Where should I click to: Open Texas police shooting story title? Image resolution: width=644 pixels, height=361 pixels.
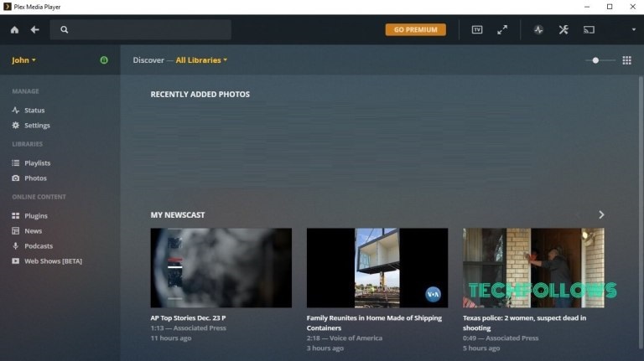tap(524, 322)
